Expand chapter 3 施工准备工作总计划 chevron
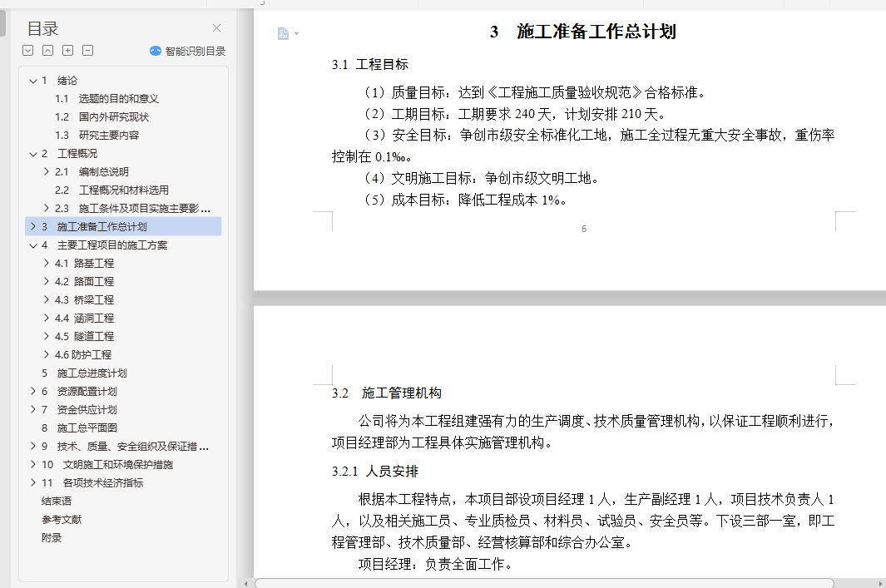The width and height of the screenshot is (886, 588). [x=33, y=226]
